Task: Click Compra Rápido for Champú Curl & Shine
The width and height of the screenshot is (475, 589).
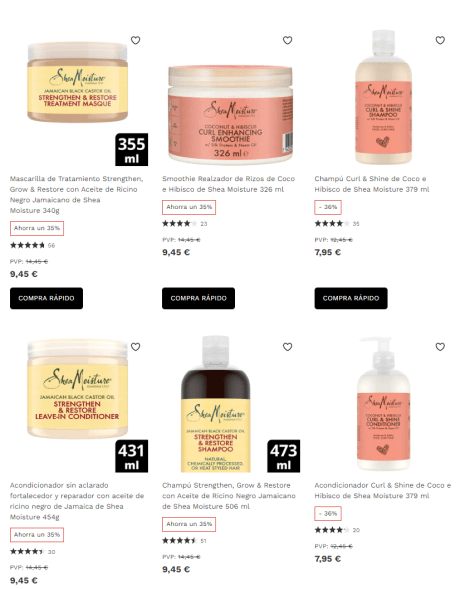Action: tap(351, 298)
